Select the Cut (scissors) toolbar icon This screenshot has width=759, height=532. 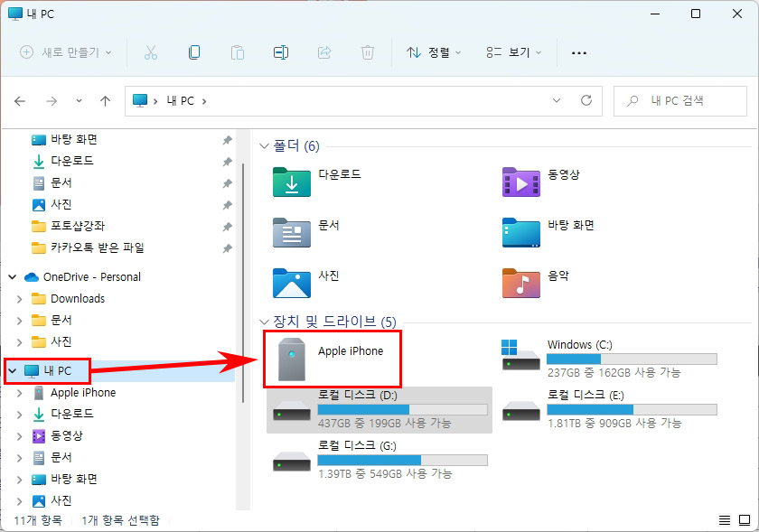pos(151,52)
